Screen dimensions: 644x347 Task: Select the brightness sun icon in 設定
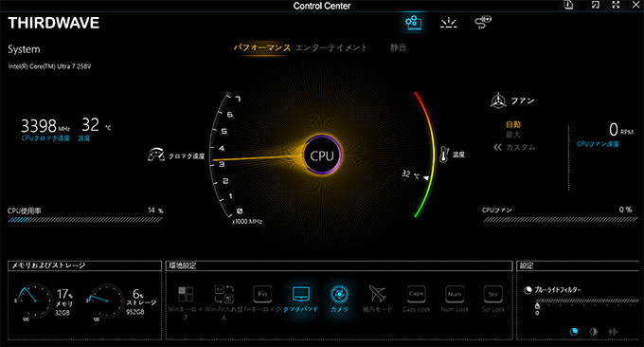[x=593, y=332]
